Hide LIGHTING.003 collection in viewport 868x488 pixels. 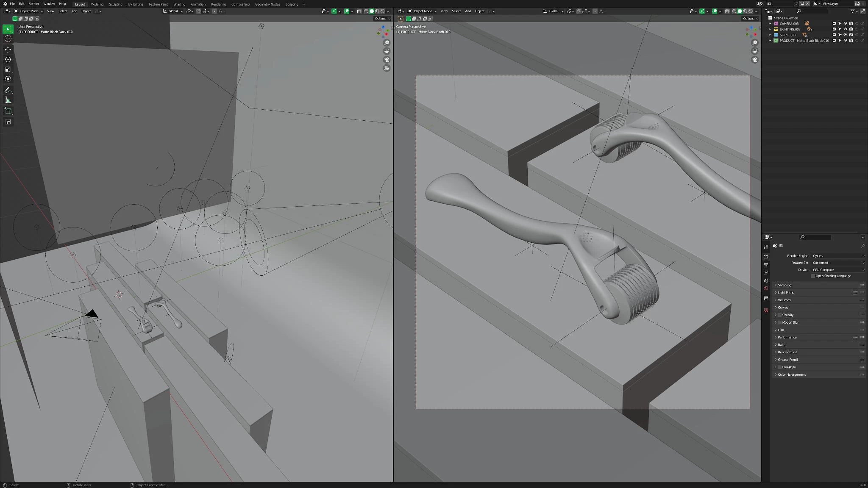coord(845,29)
